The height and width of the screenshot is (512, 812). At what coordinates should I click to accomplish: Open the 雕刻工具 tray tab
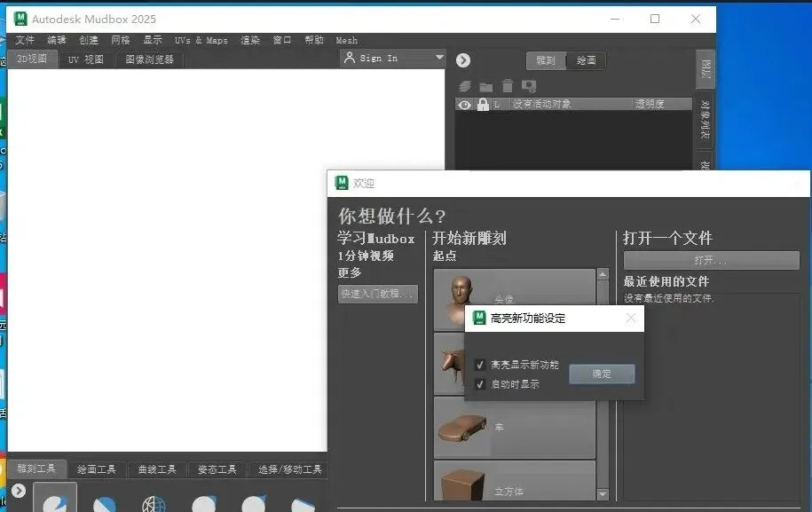click(36, 469)
